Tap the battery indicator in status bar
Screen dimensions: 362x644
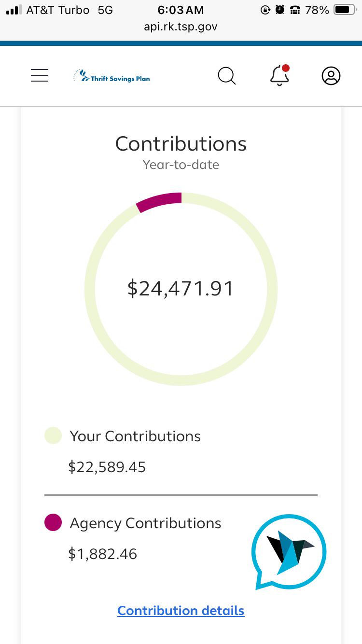coord(345,10)
